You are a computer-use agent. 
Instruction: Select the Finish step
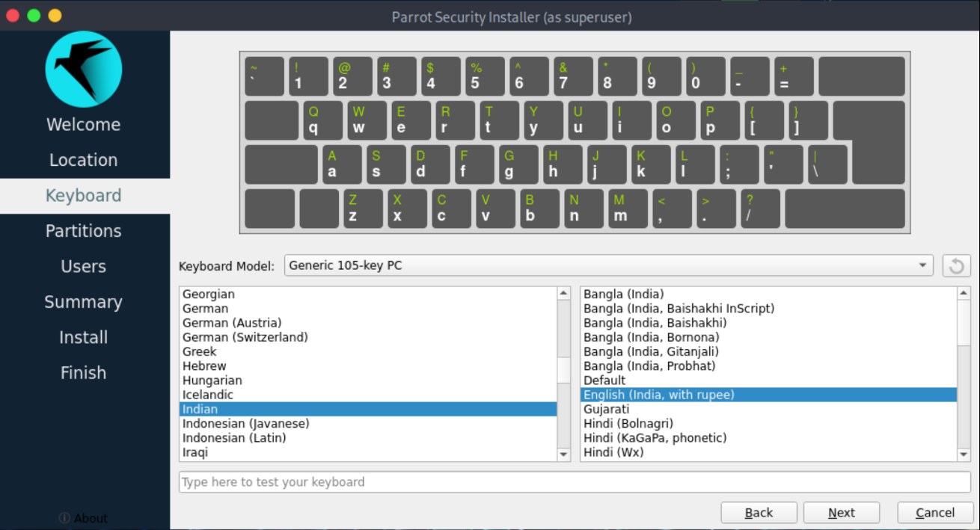click(83, 372)
